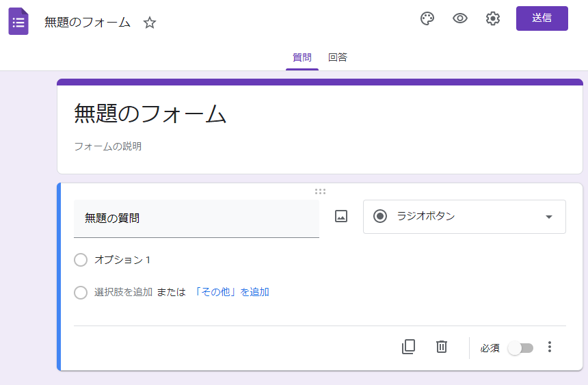Add an image to the question
Screen dimensions: 588x385
pos(341,217)
